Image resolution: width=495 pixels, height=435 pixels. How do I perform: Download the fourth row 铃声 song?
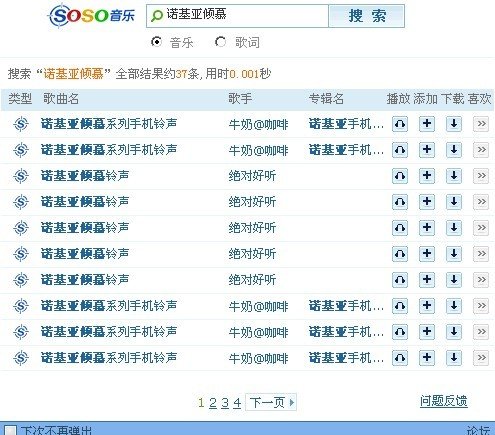pyautogui.click(x=454, y=202)
